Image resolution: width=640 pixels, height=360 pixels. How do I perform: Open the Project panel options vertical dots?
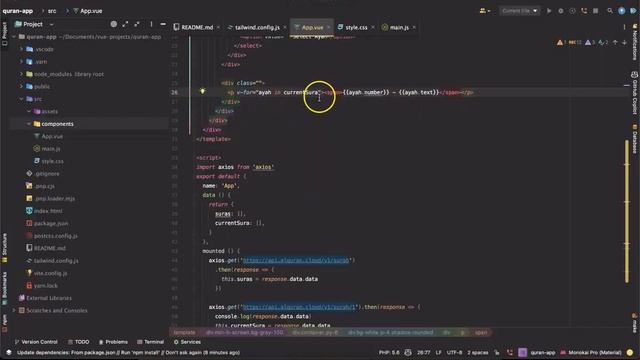click(151, 24)
